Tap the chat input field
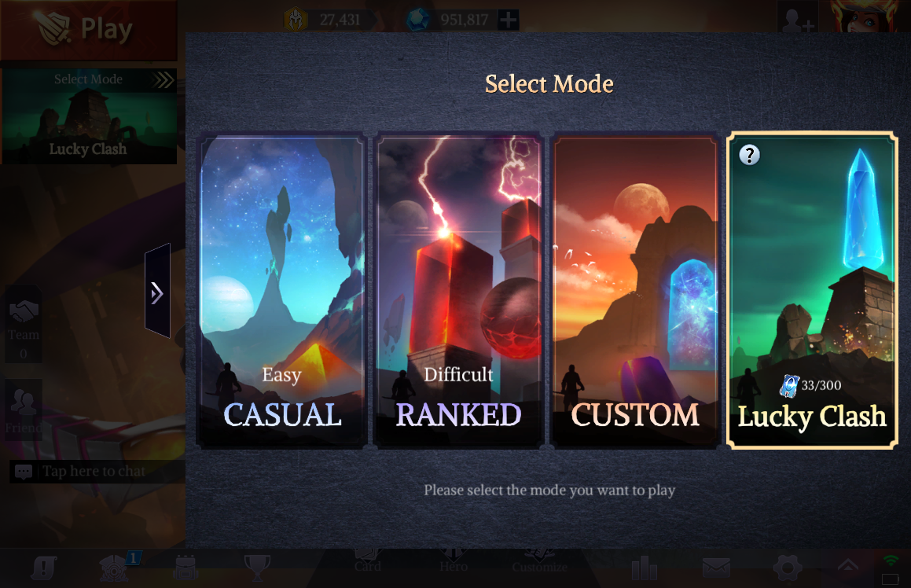 coord(97,471)
